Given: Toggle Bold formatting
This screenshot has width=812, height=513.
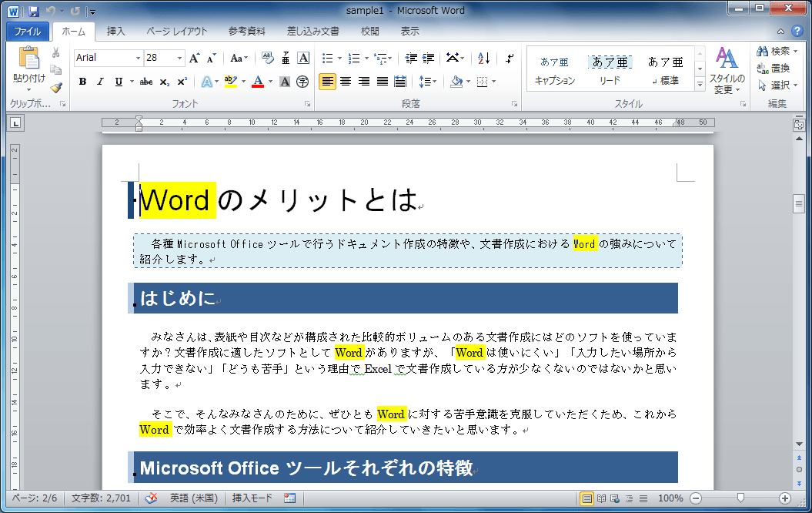Looking at the screenshot, I should pos(82,82).
